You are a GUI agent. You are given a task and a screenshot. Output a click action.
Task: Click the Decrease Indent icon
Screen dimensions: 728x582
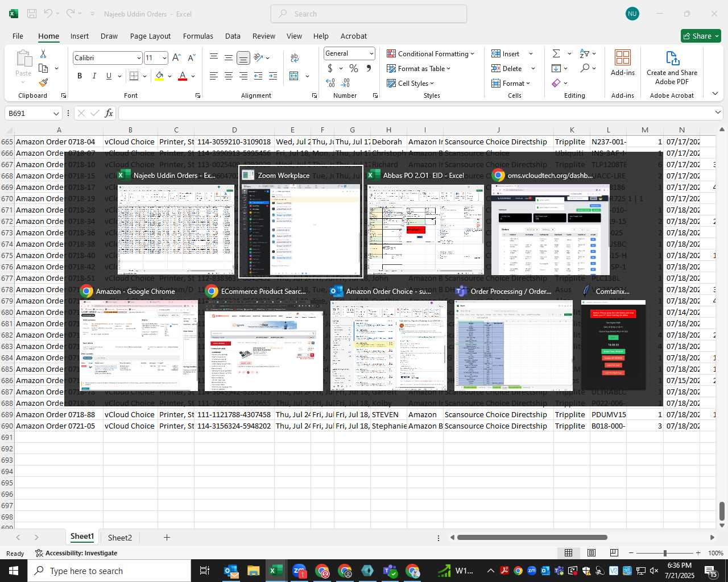(x=258, y=76)
